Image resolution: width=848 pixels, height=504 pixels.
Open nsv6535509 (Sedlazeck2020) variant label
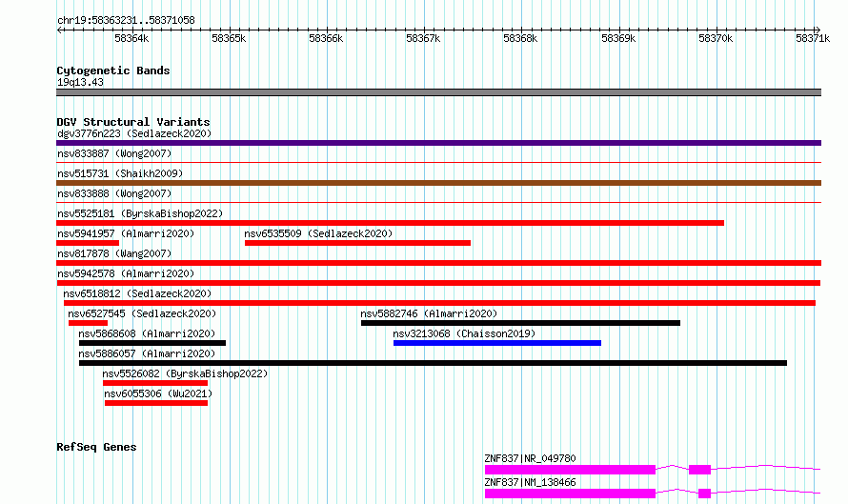318,233
